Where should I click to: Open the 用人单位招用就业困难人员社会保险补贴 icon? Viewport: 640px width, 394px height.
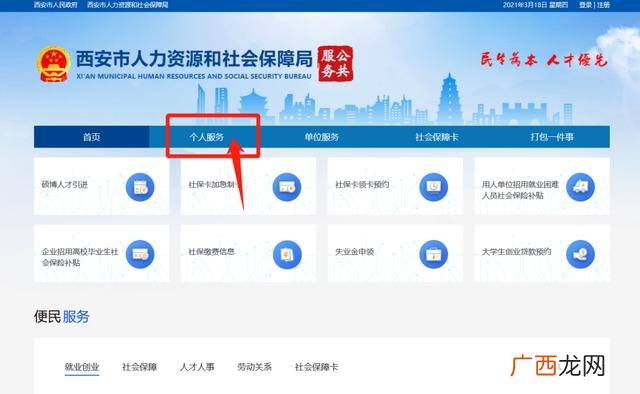click(580, 187)
